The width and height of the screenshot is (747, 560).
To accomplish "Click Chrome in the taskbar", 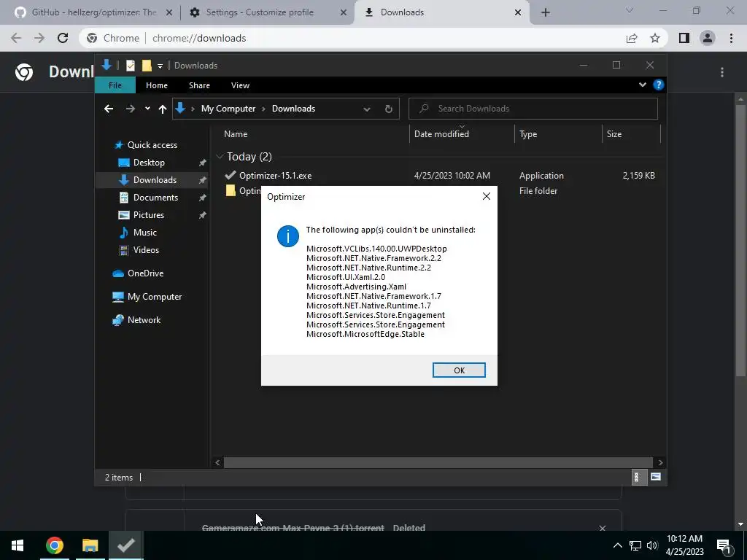I will 54,545.
